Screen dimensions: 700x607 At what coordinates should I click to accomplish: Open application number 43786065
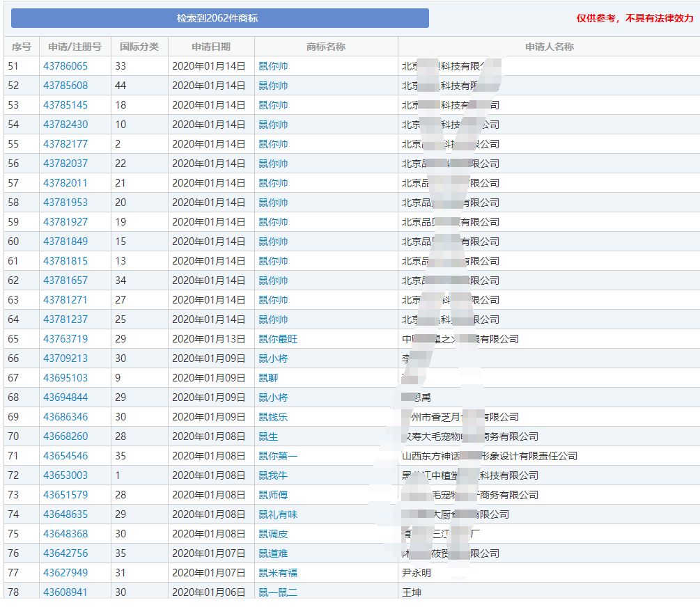[65, 66]
